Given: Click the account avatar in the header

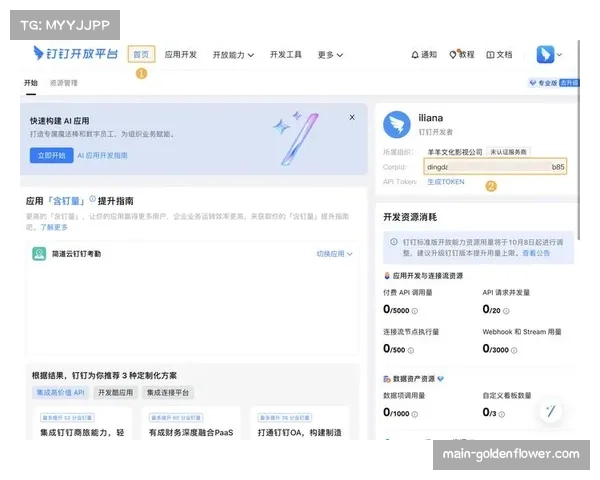Looking at the screenshot, I should point(545,54).
